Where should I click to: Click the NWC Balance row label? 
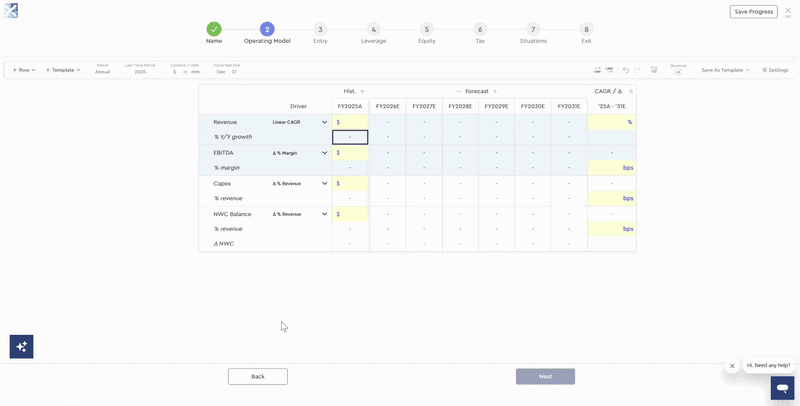[x=233, y=214]
